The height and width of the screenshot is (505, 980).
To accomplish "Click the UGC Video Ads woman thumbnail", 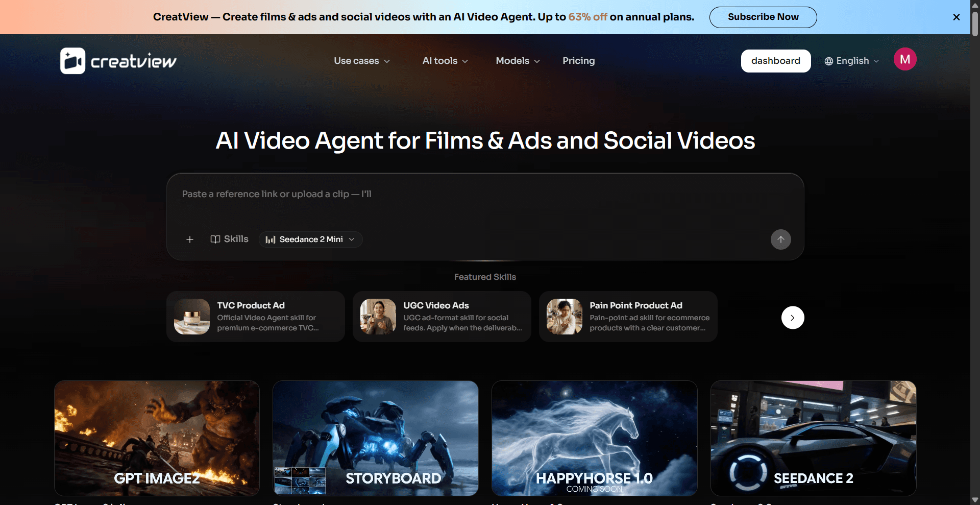I will [x=378, y=317].
